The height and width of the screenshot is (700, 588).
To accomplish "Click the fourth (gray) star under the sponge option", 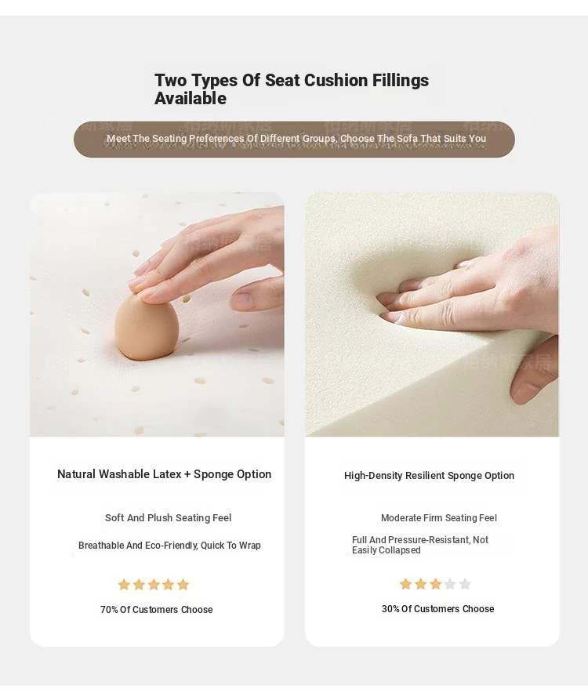I will tap(450, 584).
